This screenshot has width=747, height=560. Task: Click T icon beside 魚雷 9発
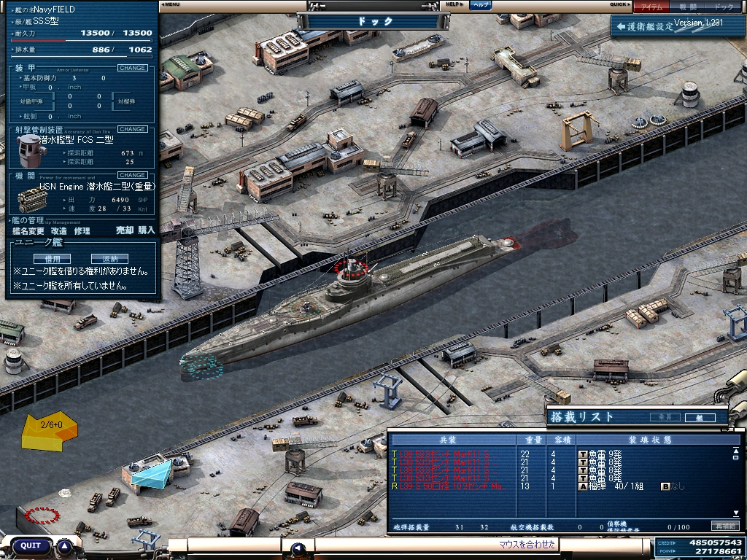(x=583, y=454)
